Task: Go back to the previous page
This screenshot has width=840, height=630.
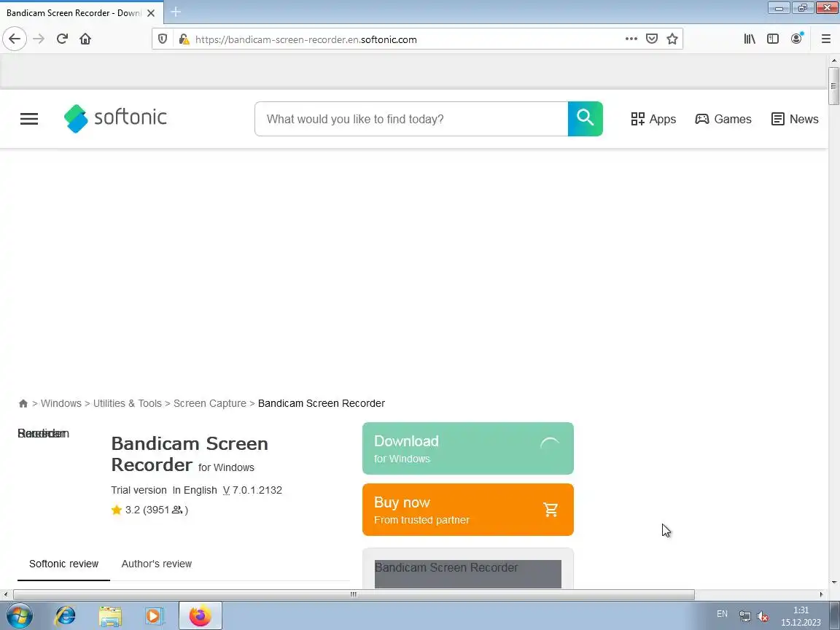Action: pos(15,39)
